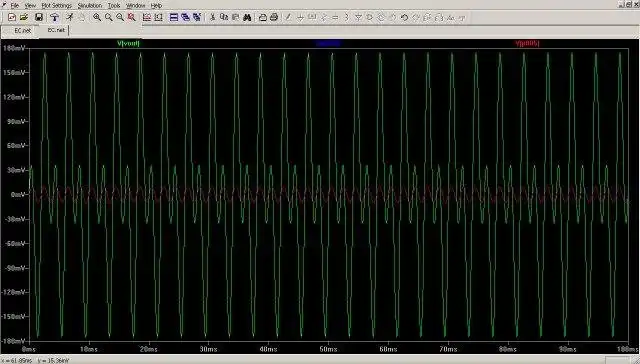Click the Undo curved arrow icon
The width and height of the screenshot is (640, 364).
[404, 17]
